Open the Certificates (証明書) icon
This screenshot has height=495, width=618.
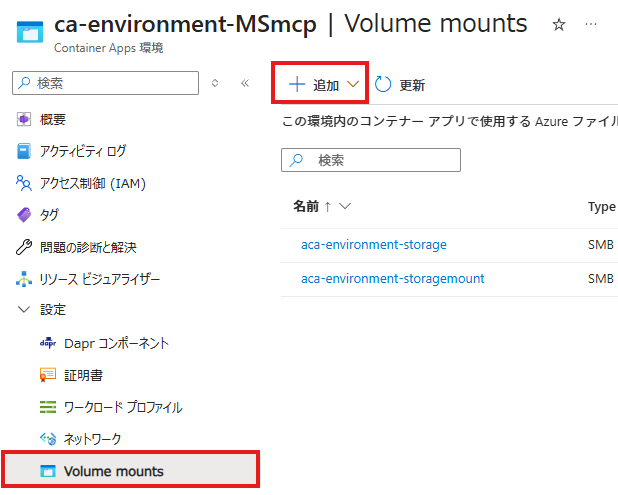(x=48, y=375)
